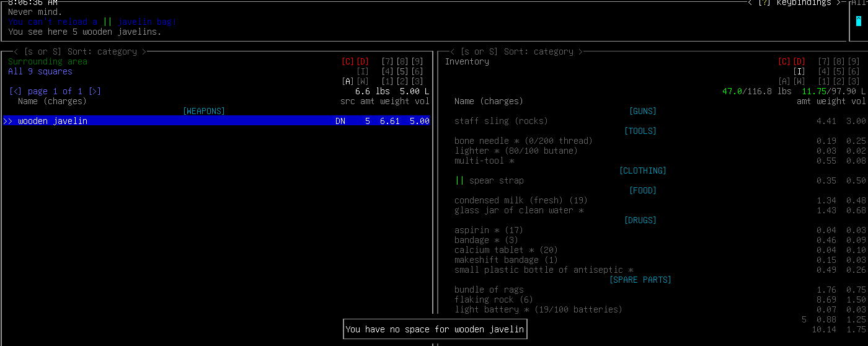The height and width of the screenshot is (346, 868).
Task: Choose square [5] in left pane
Action: (x=402, y=71)
